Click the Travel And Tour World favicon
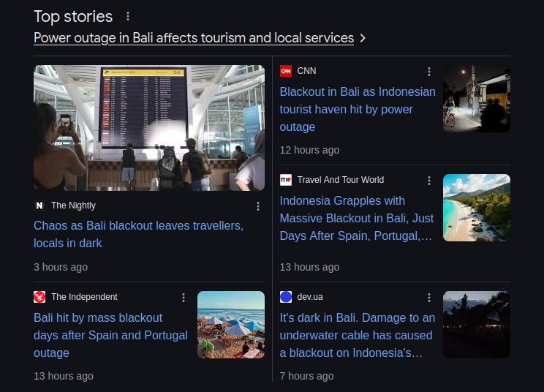 286,180
